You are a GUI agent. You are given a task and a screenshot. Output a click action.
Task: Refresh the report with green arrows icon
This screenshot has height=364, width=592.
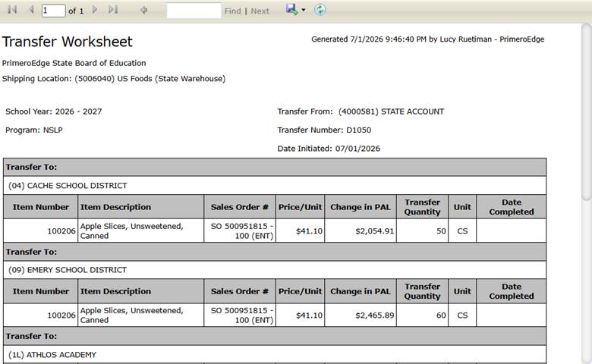320,10
